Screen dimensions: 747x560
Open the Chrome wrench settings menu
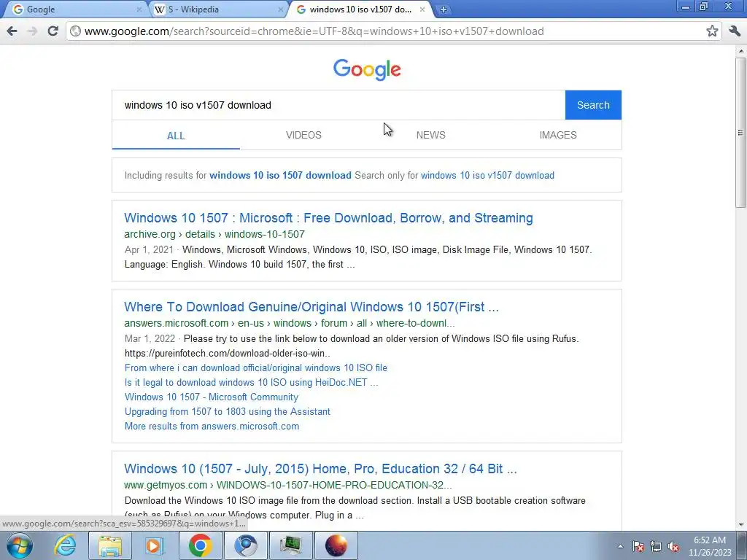coord(734,31)
